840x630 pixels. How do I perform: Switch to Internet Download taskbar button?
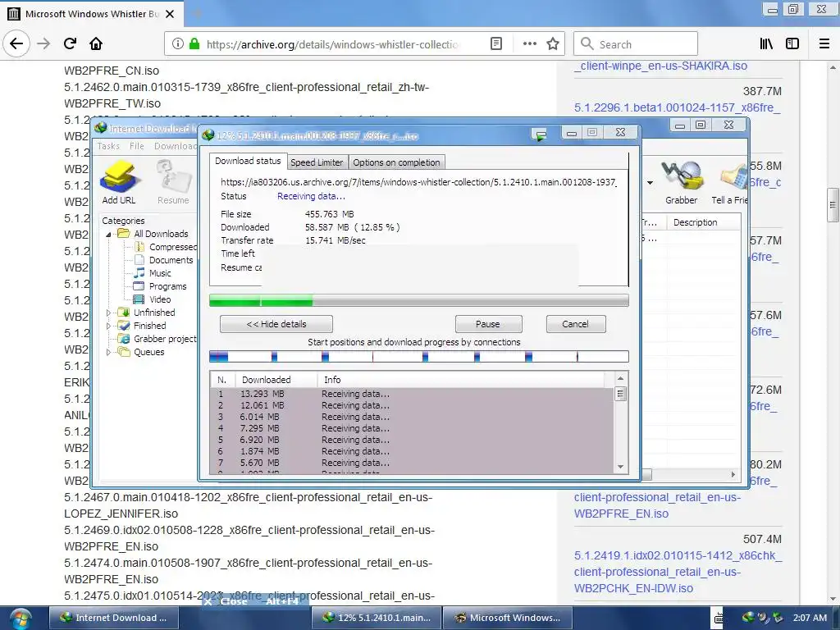click(x=113, y=619)
